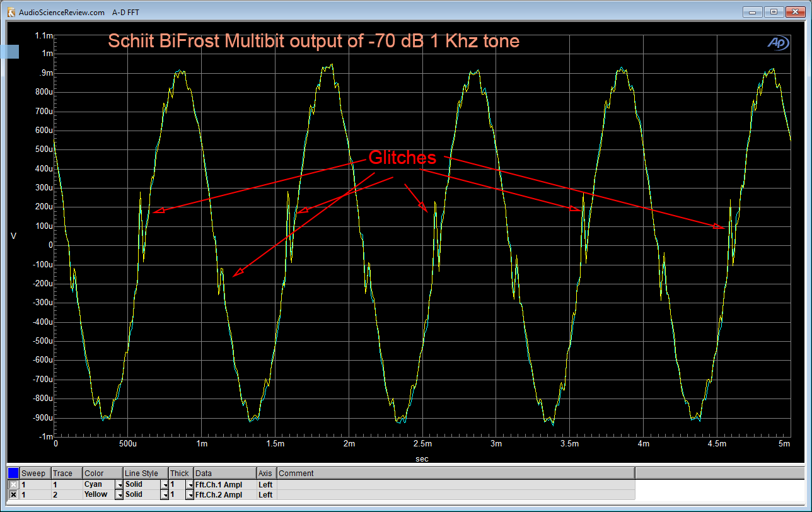The height and width of the screenshot is (512, 812).
Task: Click the Left axis cell on the Fft.Ch.2 row
Action: (x=267, y=494)
